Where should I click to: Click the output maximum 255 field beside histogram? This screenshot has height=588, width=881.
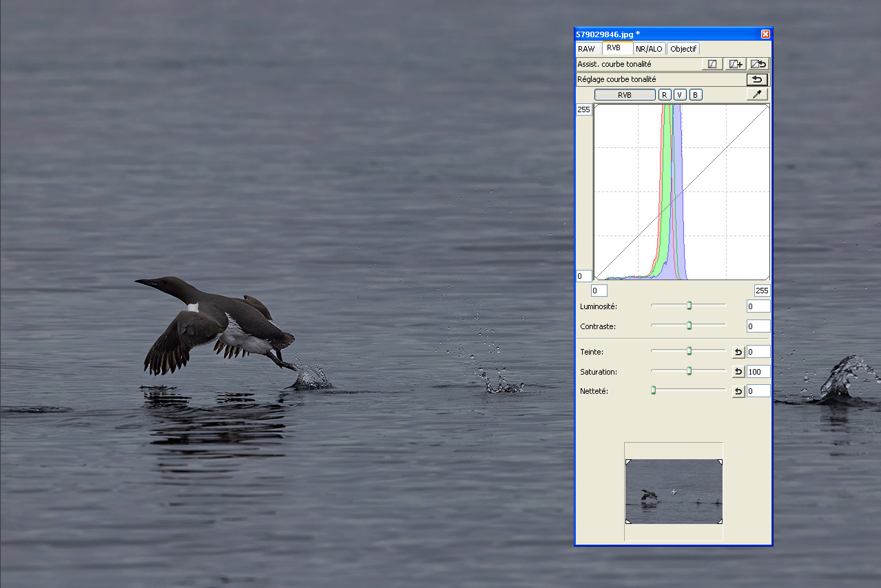tap(583, 109)
